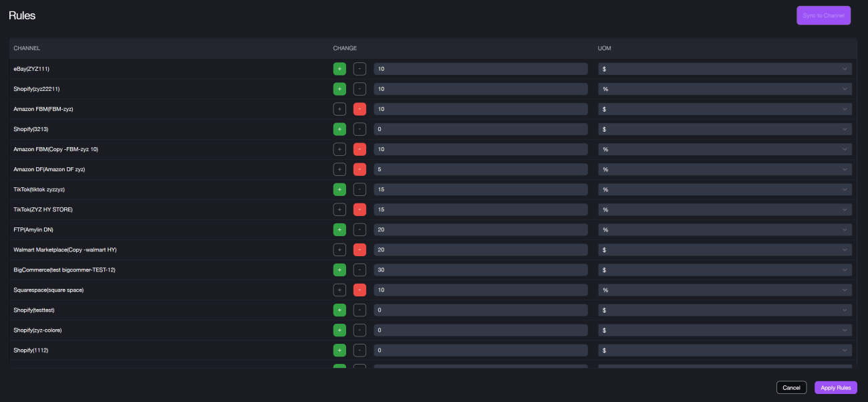Toggle plus on Walmart Marketplace row
Screen dimensions: 868x402
click(x=339, y=249)
